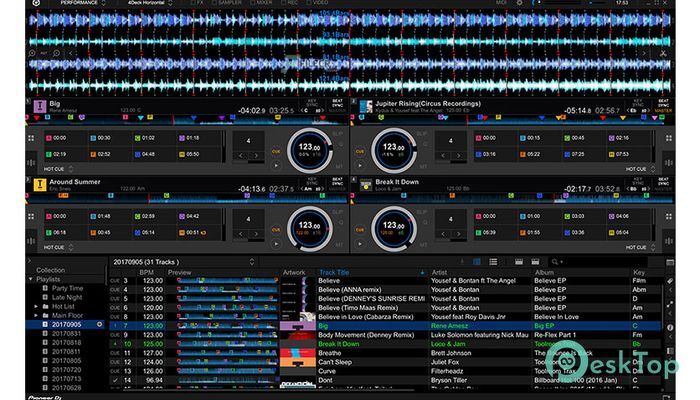Trigger deck 1 hot cue at 01:02
The height and width of the screenshot is (400, 700).
153,138
